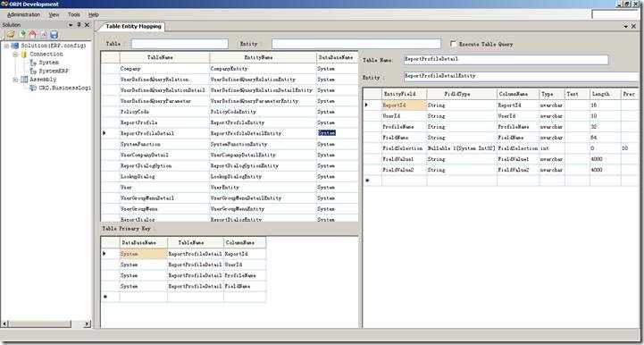Click Solution panel horizontal scrollbar left arrow
This screenshot has height=345, width=644.
point(5,324)
